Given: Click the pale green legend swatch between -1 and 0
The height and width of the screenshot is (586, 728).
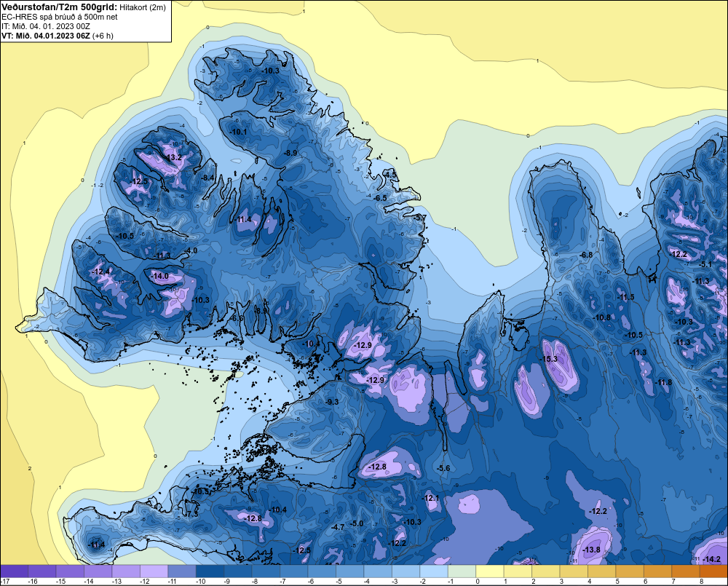Looking at the screenshot, I should coord(462,571).
